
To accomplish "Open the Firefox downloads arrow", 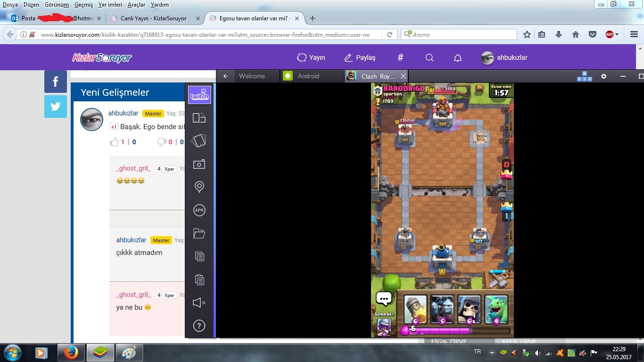I will pos(559,34).
